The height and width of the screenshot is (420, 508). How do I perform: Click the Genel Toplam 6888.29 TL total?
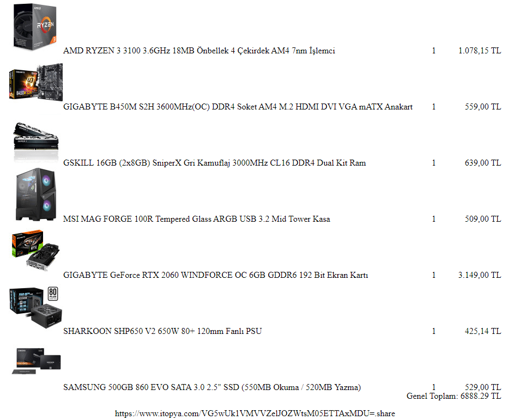(x=454, y=396)
